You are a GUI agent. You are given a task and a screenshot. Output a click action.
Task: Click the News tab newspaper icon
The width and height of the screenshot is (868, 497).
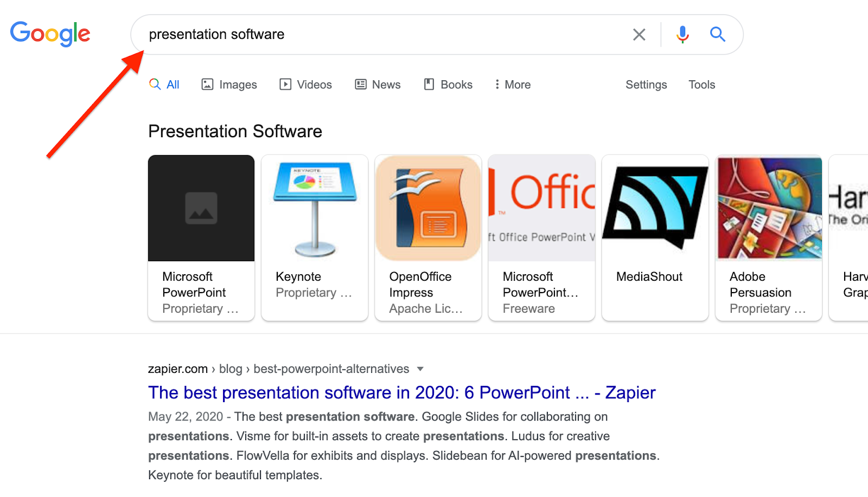[361, 84]
